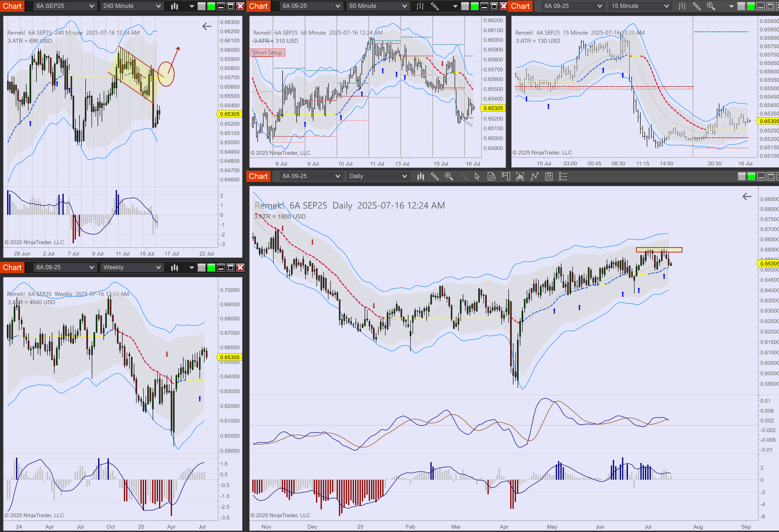Viewport: 779px width, 532px height.
Task: Click the Chart tab of the 60 Minute window
Action: 258,6
